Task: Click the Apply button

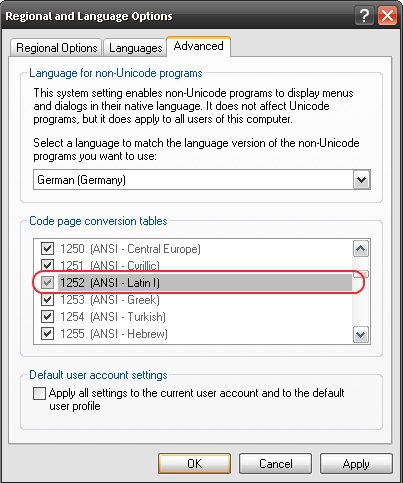Action: [356, 464]
